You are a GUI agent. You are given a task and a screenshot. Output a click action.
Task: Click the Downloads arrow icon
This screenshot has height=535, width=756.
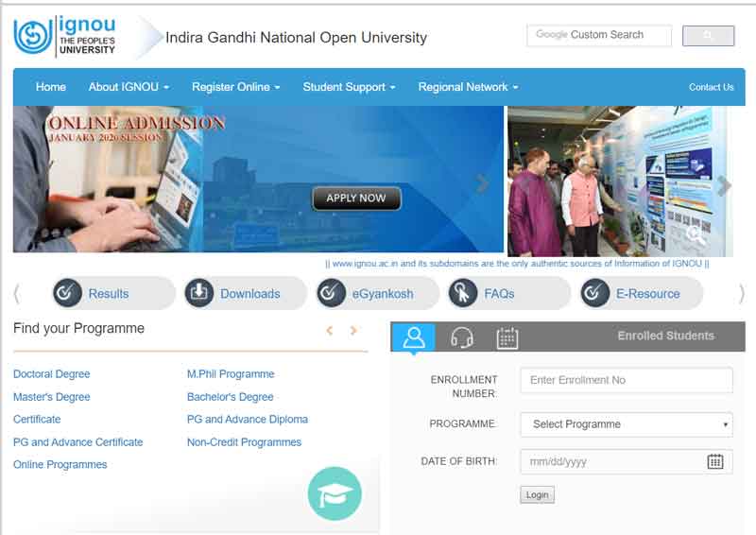click(199, 293)
